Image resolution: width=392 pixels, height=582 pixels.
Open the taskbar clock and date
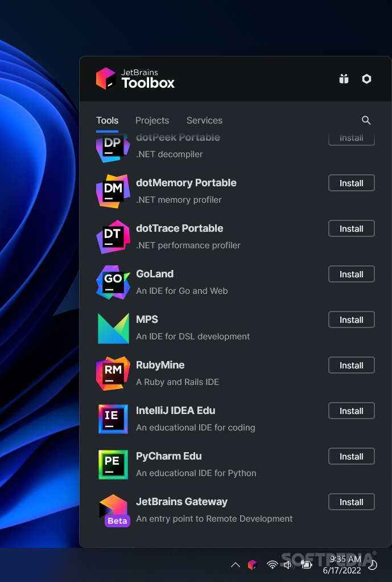342,564
